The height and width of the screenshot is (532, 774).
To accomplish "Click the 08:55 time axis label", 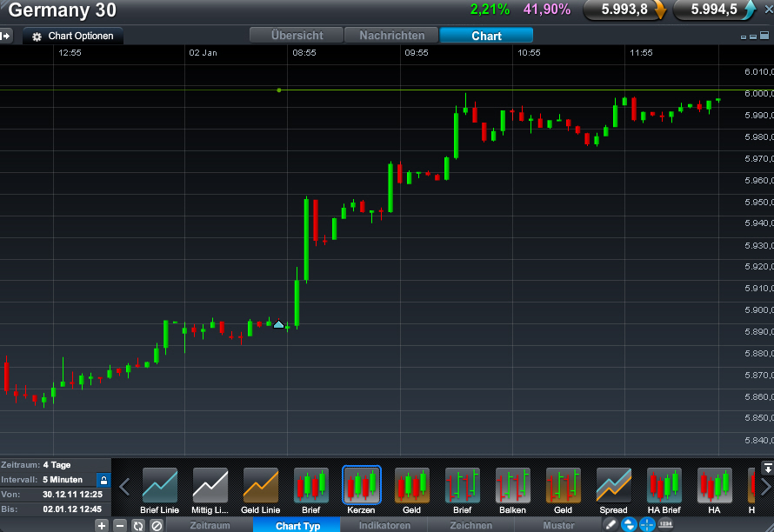I will pyautogui.click(x=304, y=53).
